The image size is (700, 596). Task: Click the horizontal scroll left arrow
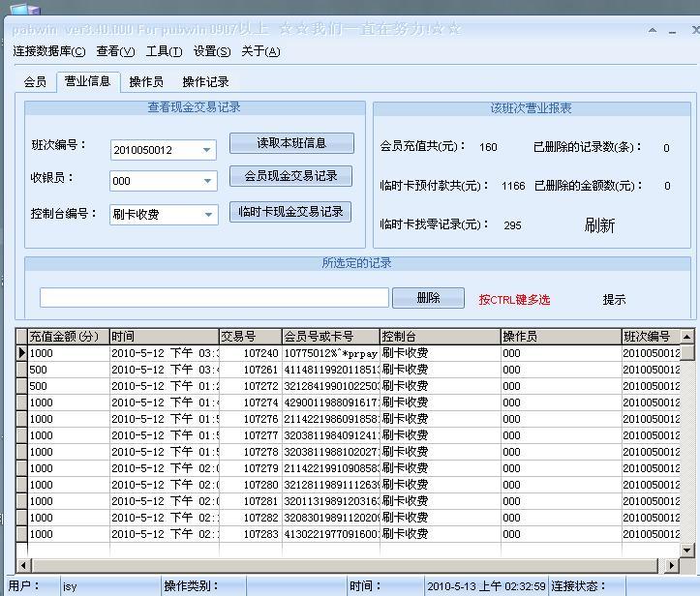pos(23,566)
